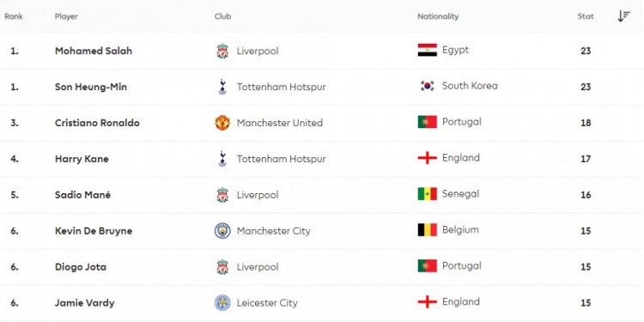The width and height of the screenshot is (644, 322).
Task: Open Cristiano Ronaldo player profile
Action: coord(97,123)
